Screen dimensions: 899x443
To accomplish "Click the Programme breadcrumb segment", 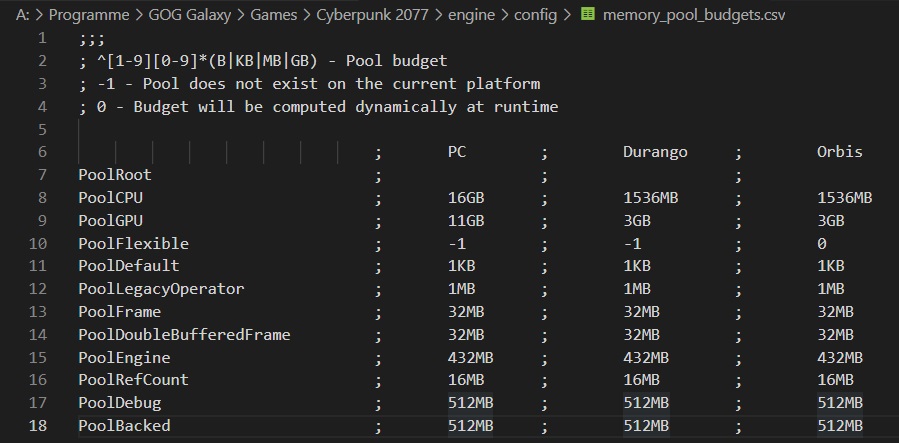I will pyautogui.click(x=91, y=15).
